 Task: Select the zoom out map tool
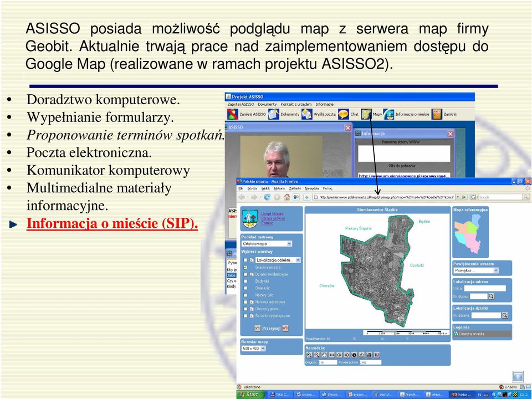point(316,355)
